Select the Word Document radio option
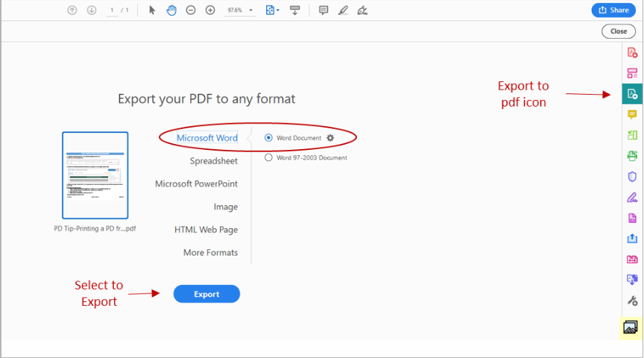Viewport: 644px width, 358px height. tap(268, 138)
